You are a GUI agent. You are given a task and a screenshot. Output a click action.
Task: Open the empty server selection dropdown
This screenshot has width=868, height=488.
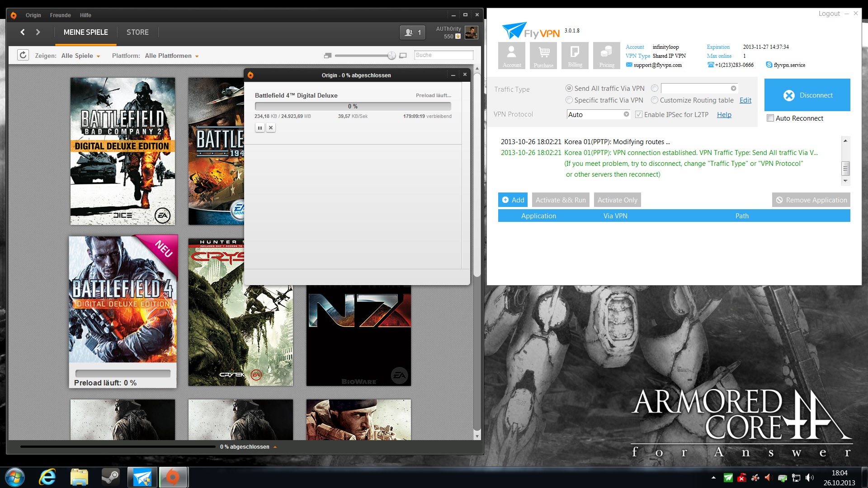coord(699,88)
